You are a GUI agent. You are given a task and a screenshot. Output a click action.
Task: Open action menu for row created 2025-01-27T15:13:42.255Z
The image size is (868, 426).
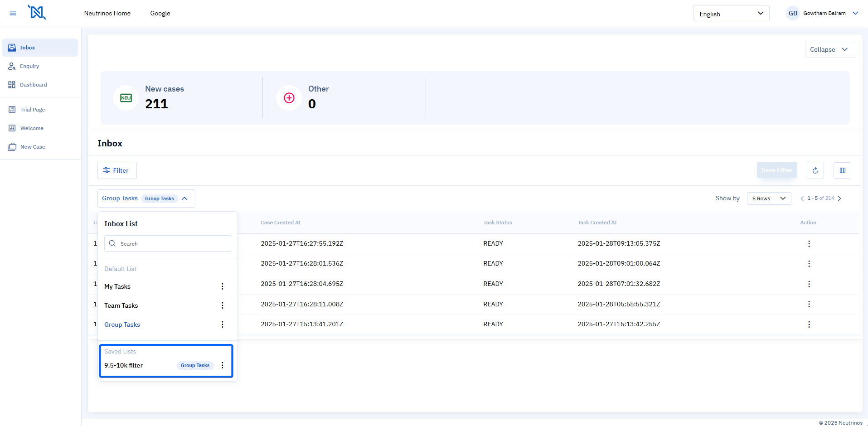pyautogui.click(x=809, y=324)
